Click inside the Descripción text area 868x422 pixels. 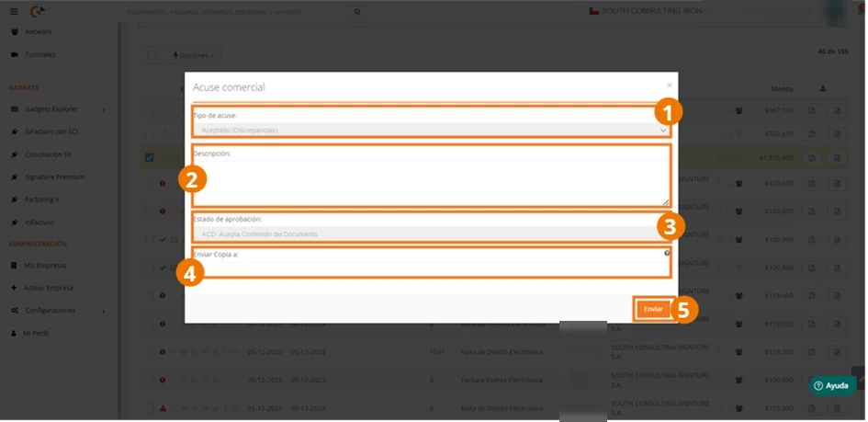click(x=432, y=183)
